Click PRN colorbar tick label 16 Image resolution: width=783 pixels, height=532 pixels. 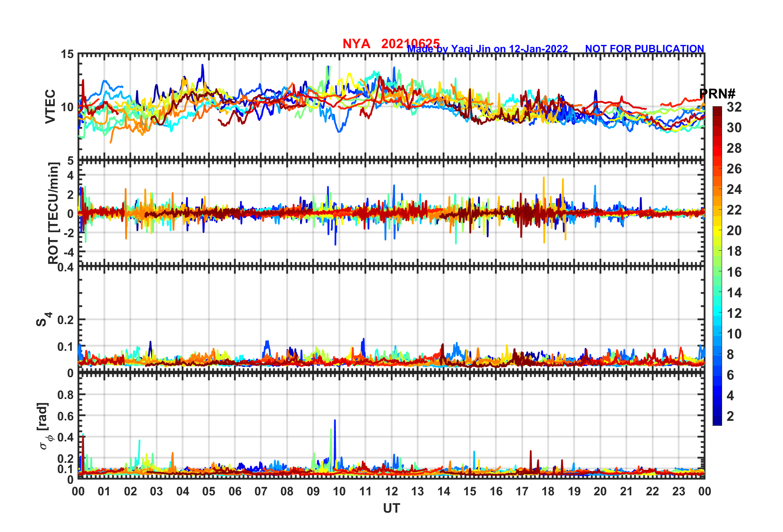point(734,272)
